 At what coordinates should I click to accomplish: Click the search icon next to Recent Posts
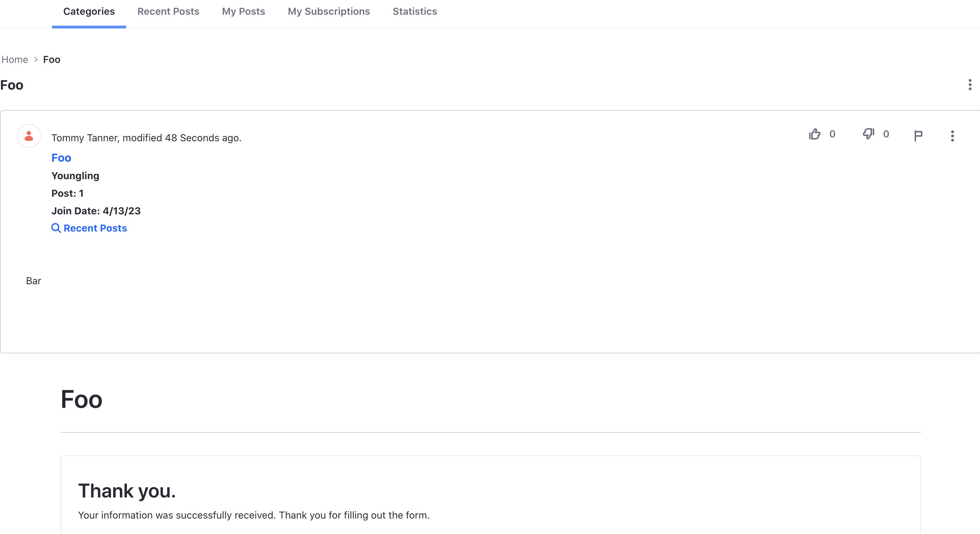(x=55, y=228)
